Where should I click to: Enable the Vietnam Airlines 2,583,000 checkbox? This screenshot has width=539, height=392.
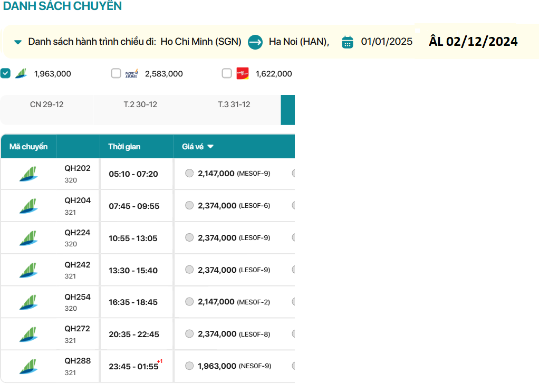click(116, 73)
